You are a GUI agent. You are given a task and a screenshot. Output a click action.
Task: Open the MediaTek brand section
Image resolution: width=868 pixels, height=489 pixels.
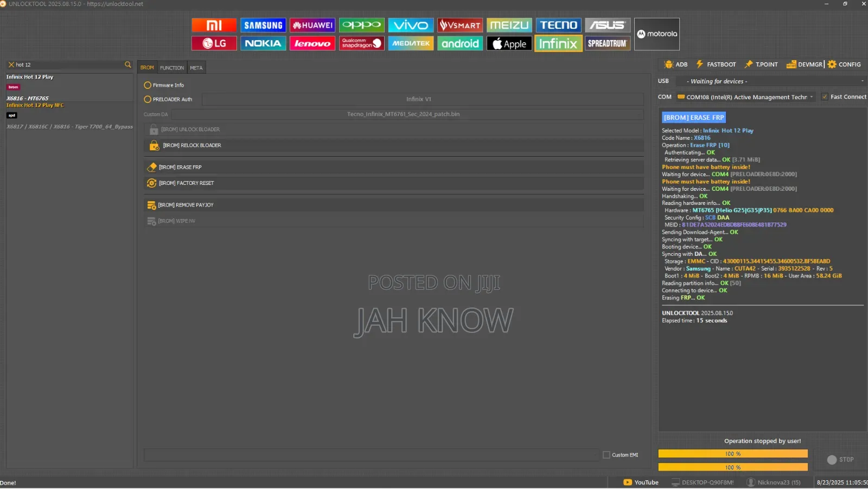tap(411, 43)
